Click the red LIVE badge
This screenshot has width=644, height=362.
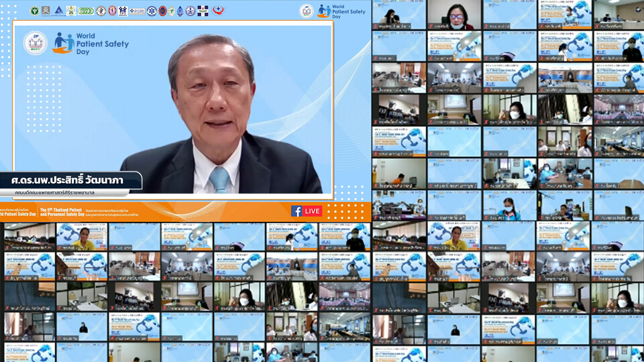click(x=312, y=211)
